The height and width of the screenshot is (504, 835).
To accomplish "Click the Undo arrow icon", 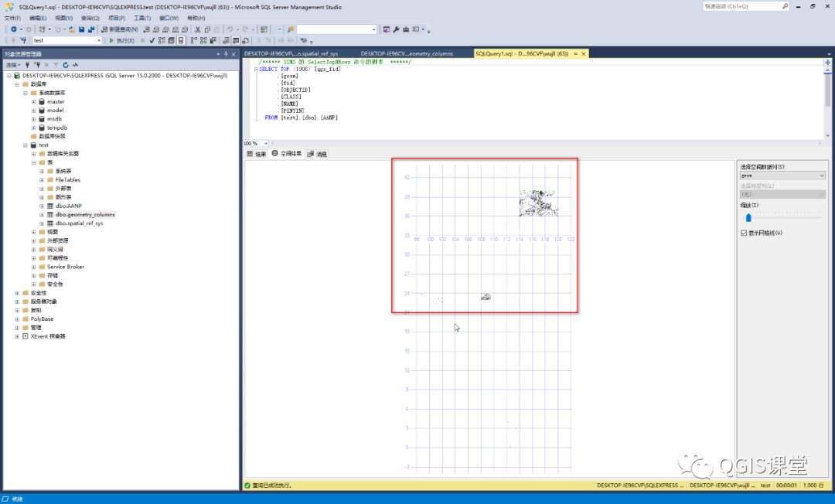I will 230,29.
